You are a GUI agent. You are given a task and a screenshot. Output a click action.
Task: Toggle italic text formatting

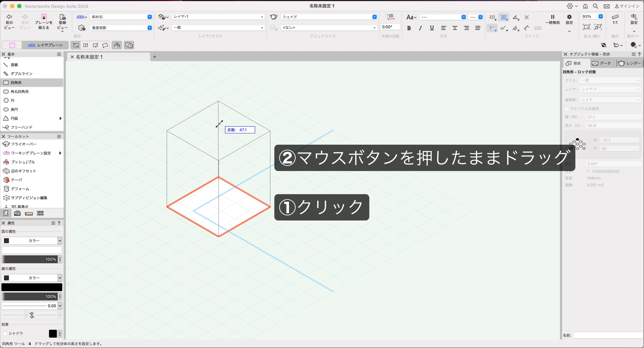point(420,28)
